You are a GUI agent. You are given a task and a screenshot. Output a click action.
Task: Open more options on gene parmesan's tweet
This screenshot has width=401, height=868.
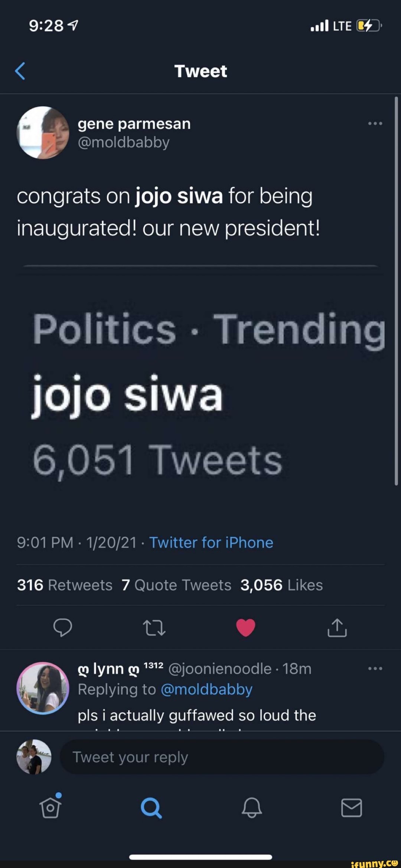375,124
